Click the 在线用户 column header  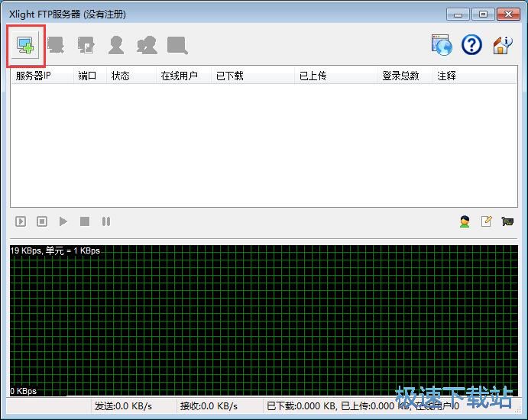184,76
